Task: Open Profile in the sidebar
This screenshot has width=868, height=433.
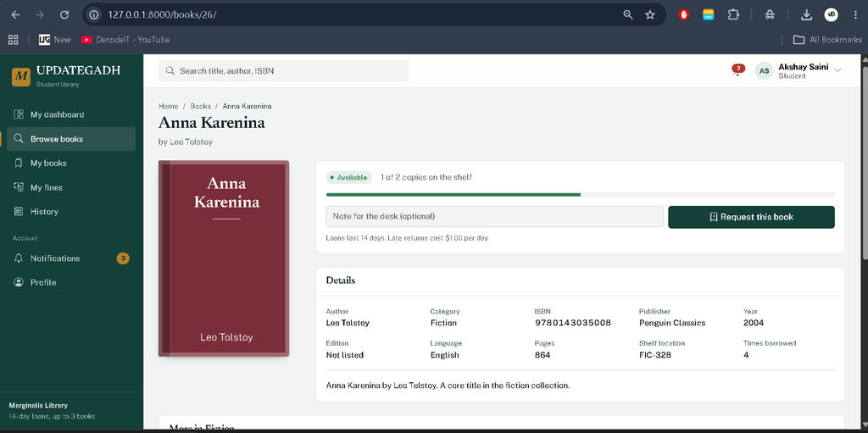Action: click(x=71, y=282)
